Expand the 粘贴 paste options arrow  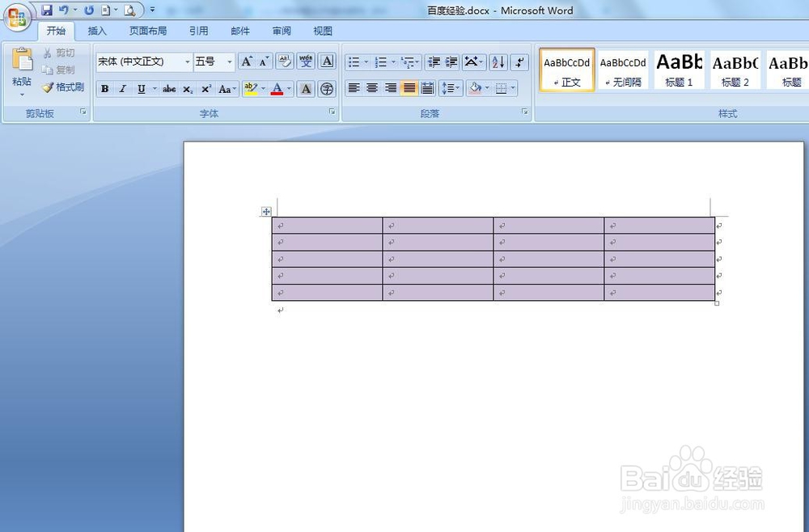pyautogui.click(x=22, y=95)
